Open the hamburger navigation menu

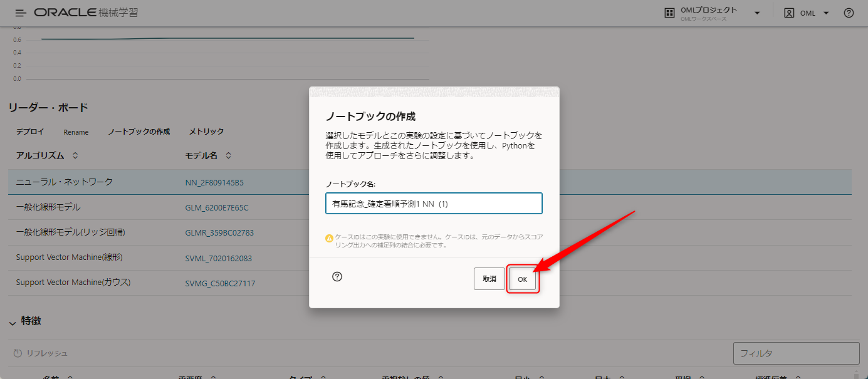(x=21, y=13)
